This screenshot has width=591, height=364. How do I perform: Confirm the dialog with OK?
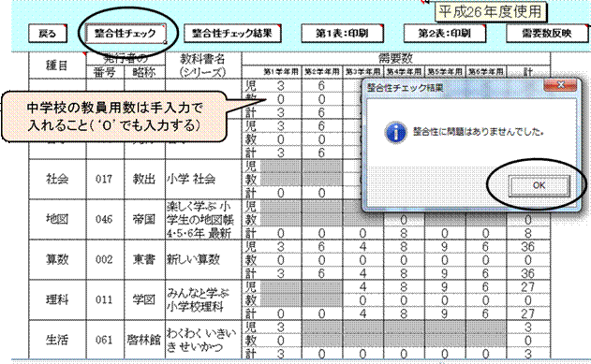[x=539, y=185]
